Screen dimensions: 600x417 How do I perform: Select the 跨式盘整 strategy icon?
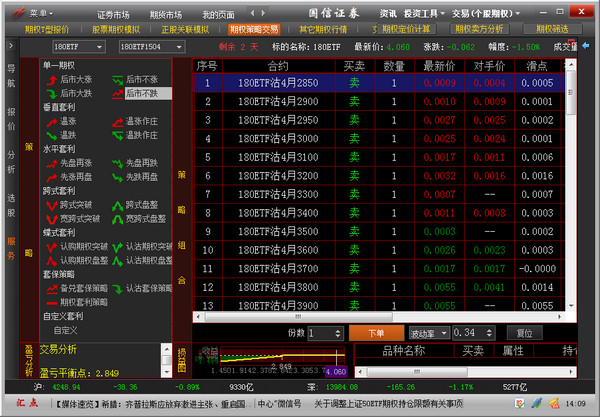(x=115, y=204)
